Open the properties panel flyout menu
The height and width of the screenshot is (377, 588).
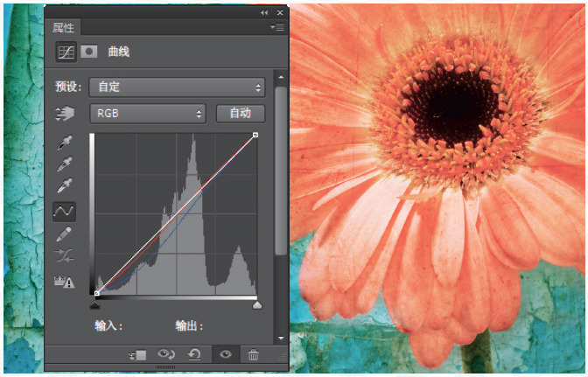(x=278, y=28)
